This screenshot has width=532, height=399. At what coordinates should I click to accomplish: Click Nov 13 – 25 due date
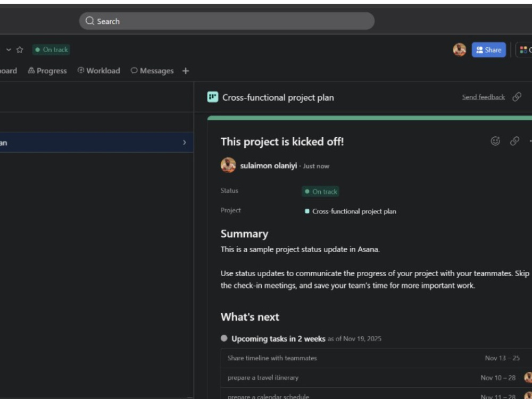pyautogui.click(x=502, y=358)
